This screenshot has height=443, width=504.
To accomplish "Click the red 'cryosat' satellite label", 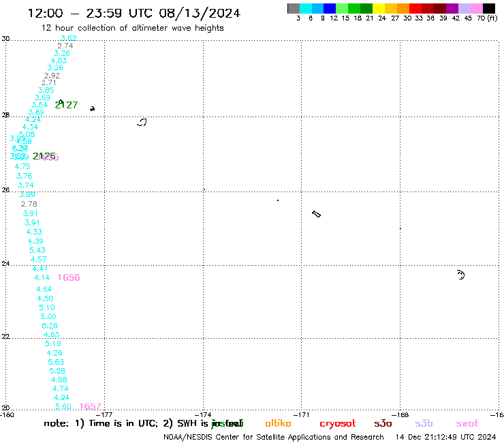I will click(338, 424).
